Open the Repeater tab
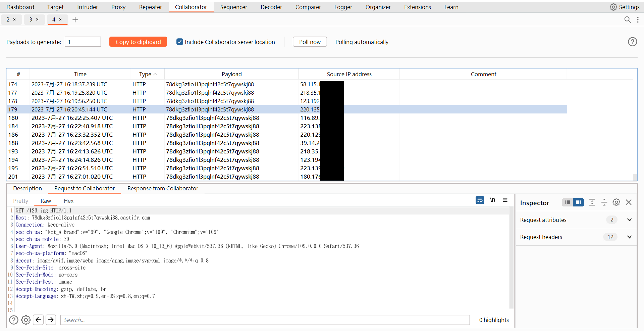This screenshot has width=644, height=331. pyautogui.click(x=151, y=7)
